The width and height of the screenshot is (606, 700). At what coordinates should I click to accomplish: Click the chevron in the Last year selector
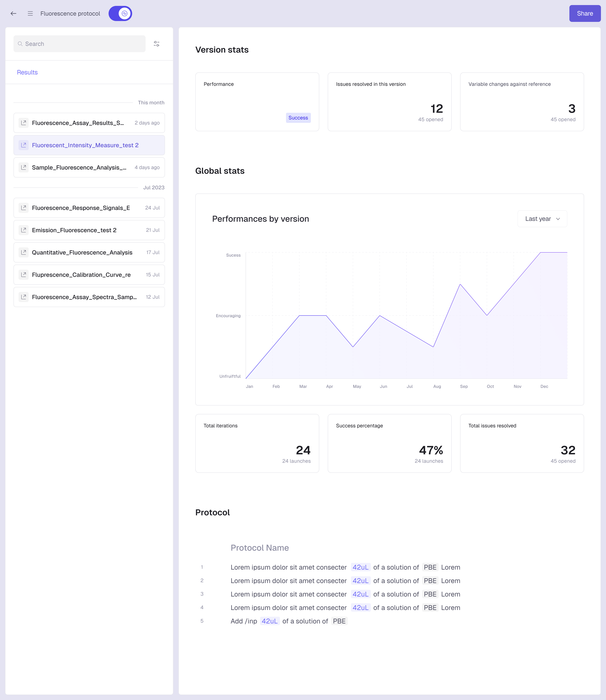point(558,219)
